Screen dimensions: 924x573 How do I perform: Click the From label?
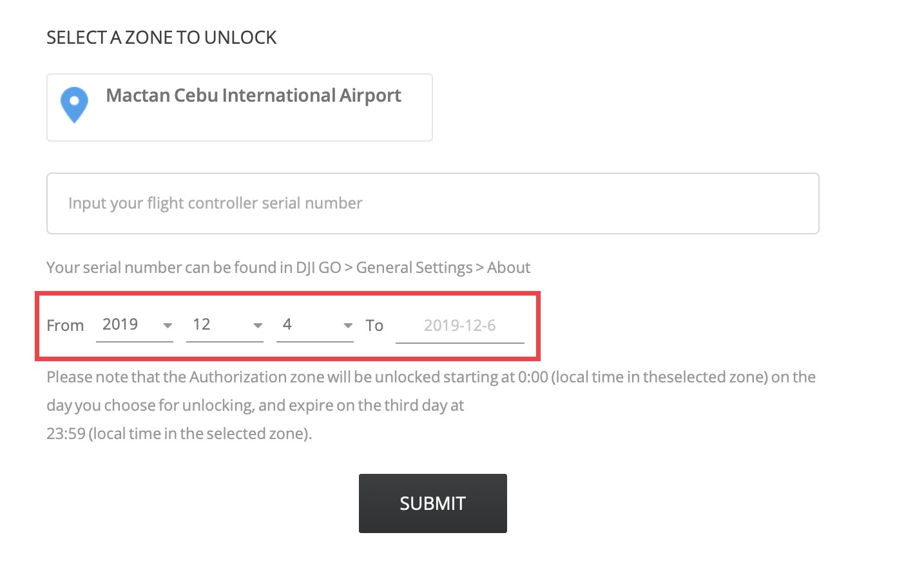pos(65,326)
